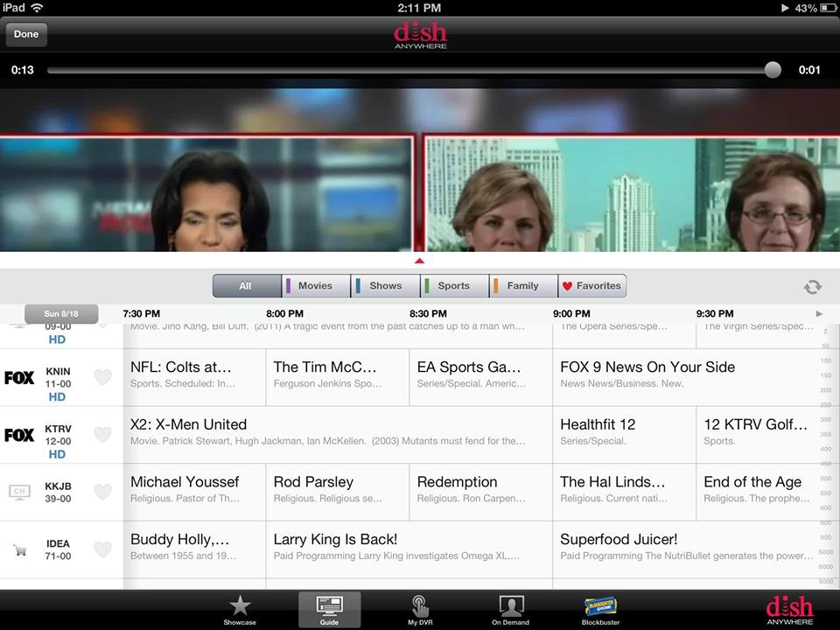Open the My DVR icon
This screenshot has height=630, width=840.
[421, 608]
